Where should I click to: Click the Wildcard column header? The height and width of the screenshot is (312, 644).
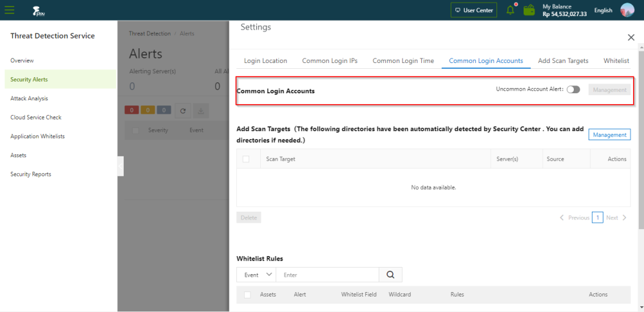point(400,295)
